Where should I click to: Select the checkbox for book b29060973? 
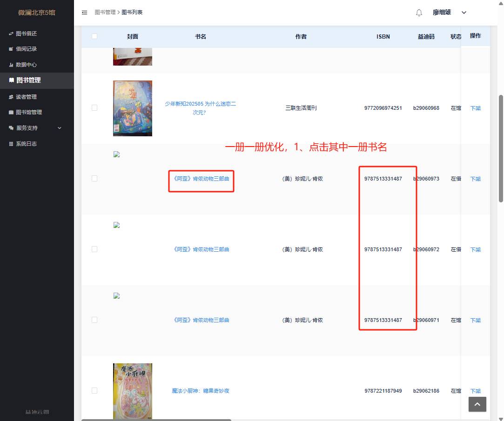[94, 179]
